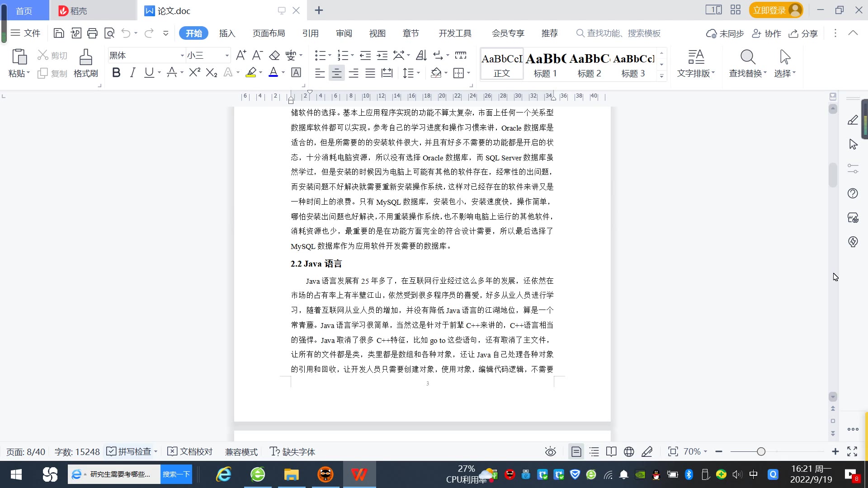Click the 分享 share button
This screenshot has height=488, width=868.
coord(803,33)
